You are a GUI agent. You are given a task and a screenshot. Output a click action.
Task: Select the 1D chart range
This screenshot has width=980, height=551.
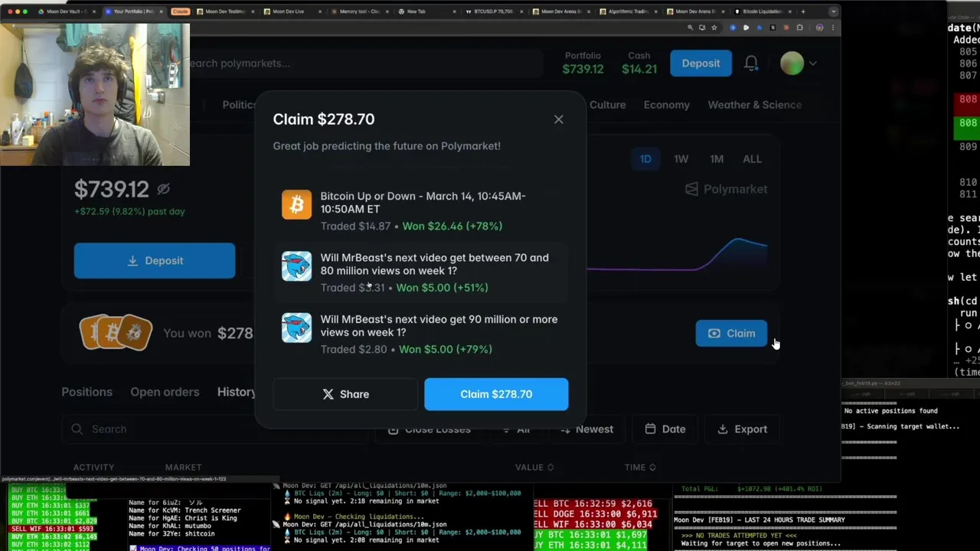645,159
